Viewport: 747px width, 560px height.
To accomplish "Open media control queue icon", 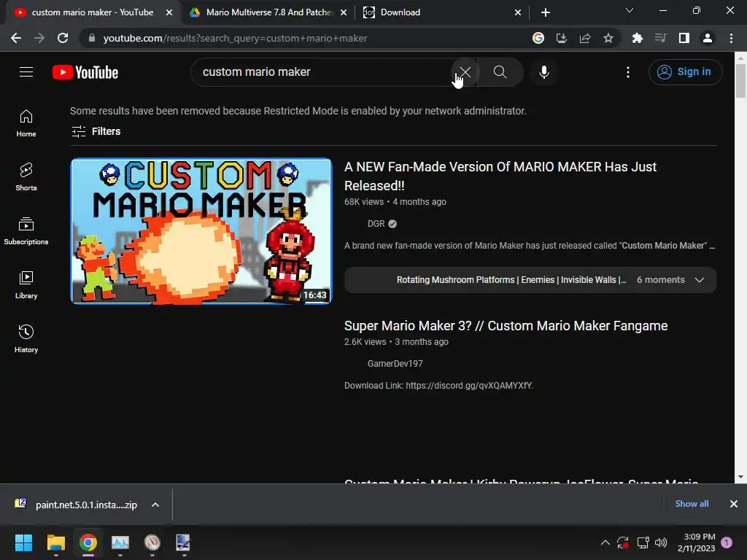I will 660,38.
